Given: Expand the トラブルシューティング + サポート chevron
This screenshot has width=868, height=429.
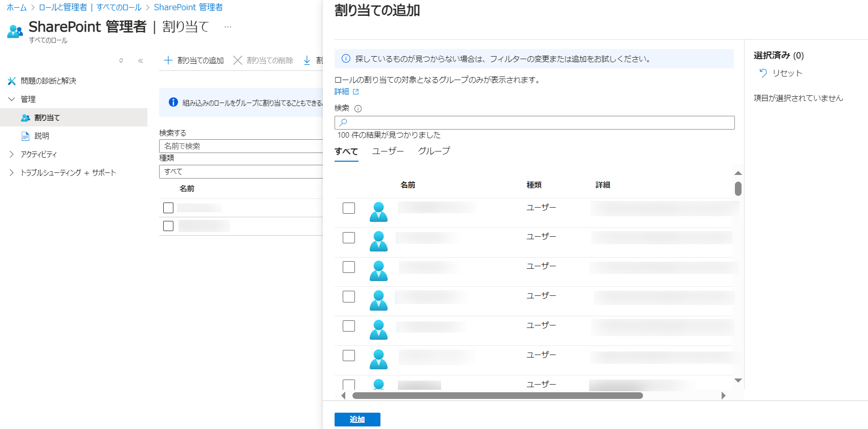Looking at the screenshot, I should pyautogui.click(x=12, y=172).
